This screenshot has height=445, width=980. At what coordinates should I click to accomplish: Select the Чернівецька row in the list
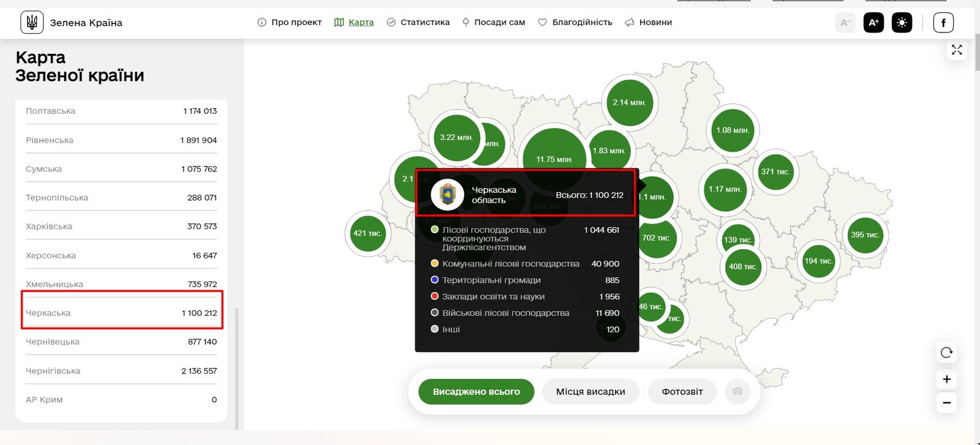click(x=121, y=342)
